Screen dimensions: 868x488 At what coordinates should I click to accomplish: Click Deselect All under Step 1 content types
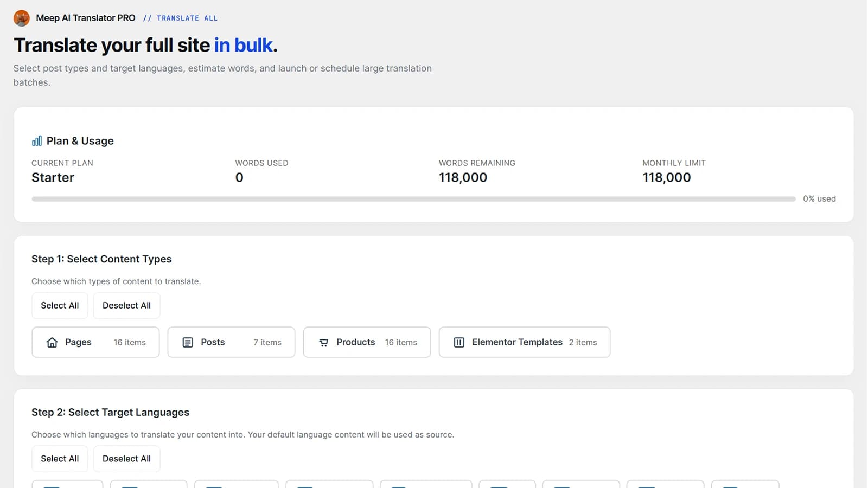pyautogui.click(x=126, y=305)
